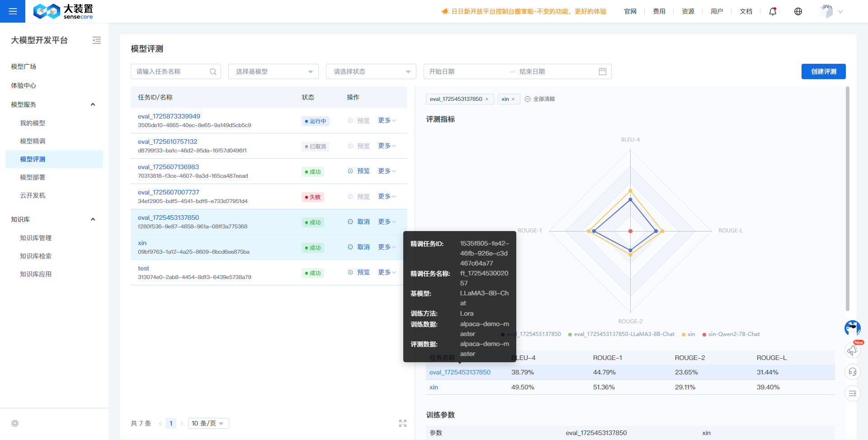Open the status filter dropdown (请选择状态)
Image resolution: width=868 pixels, height=440 pixels.
click(x=371, y=71)
